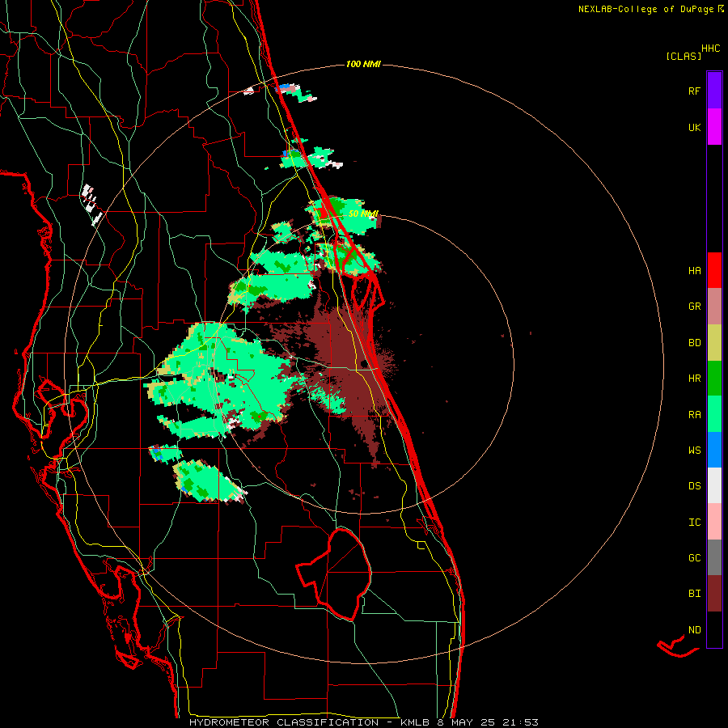
Task: Click the GC legend label
Action: (694, 557)
